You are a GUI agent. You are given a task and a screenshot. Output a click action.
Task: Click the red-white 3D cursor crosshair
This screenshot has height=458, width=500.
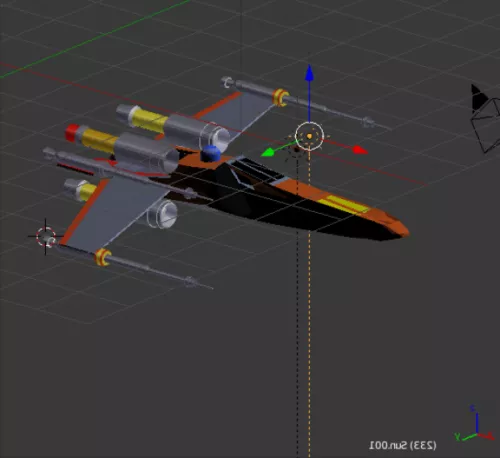pyautogui.click(x=46, y=237)
